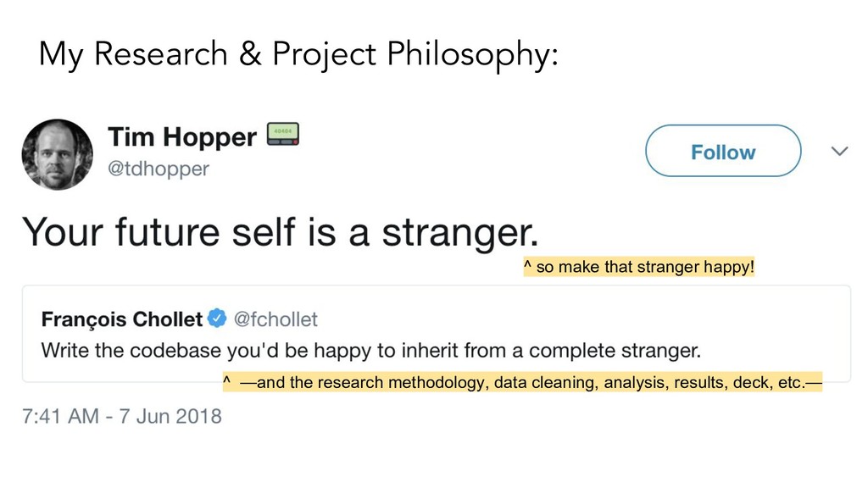
Task: Open the chevron menu beside Follow
Action: 839,152
